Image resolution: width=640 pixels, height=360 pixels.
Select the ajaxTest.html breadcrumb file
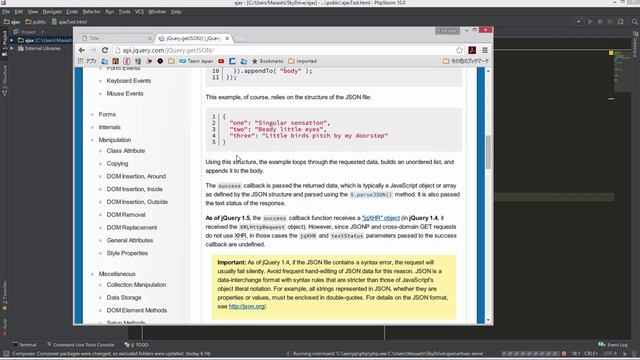pos(69,22)
